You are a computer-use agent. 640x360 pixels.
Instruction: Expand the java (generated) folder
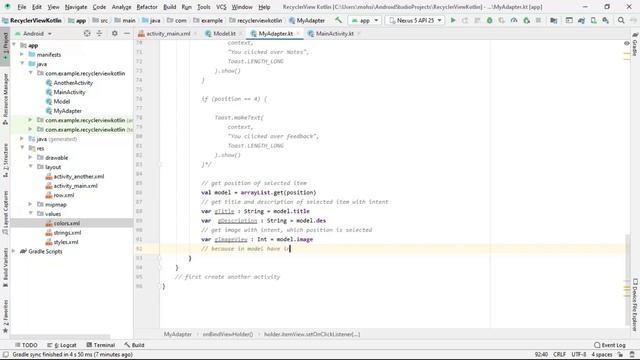point(22,139)
